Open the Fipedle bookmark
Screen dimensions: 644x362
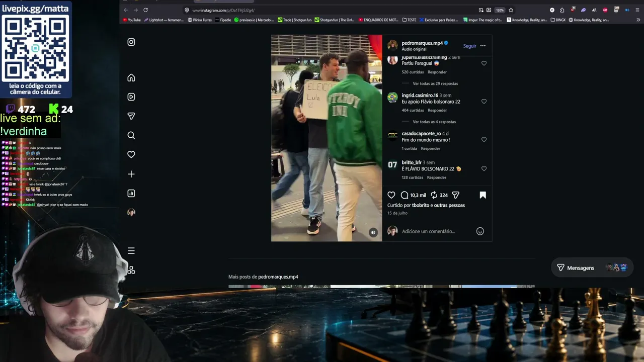tap(223, 20)
